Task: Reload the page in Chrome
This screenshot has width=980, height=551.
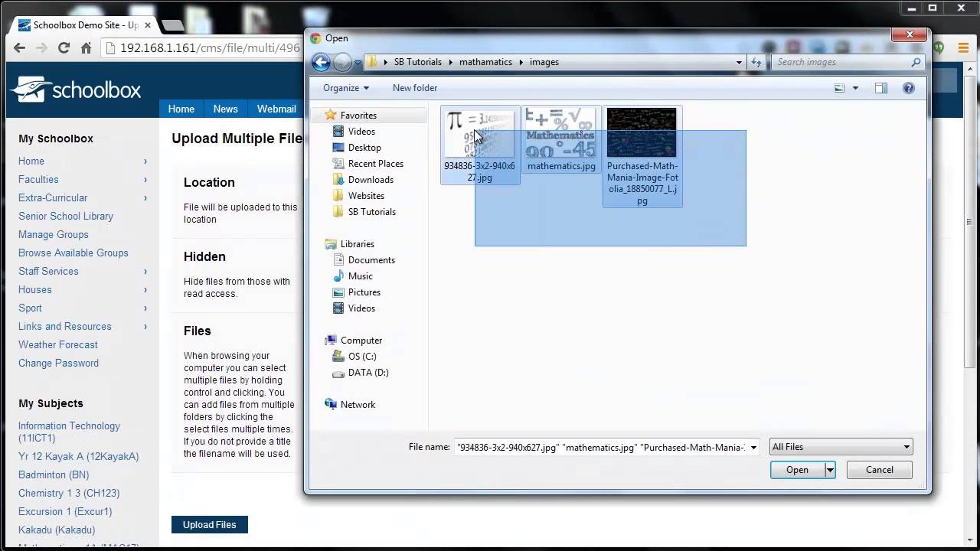Action: click(x=64, y=47)
